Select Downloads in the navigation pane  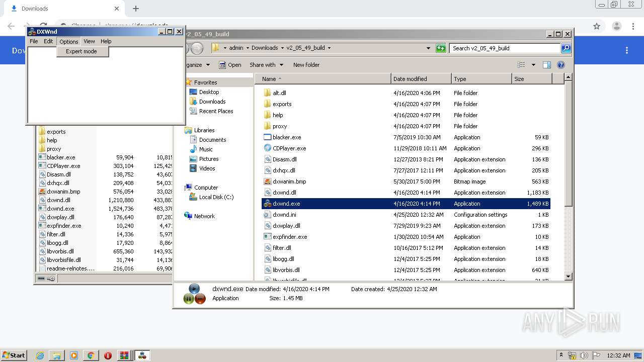212,102
